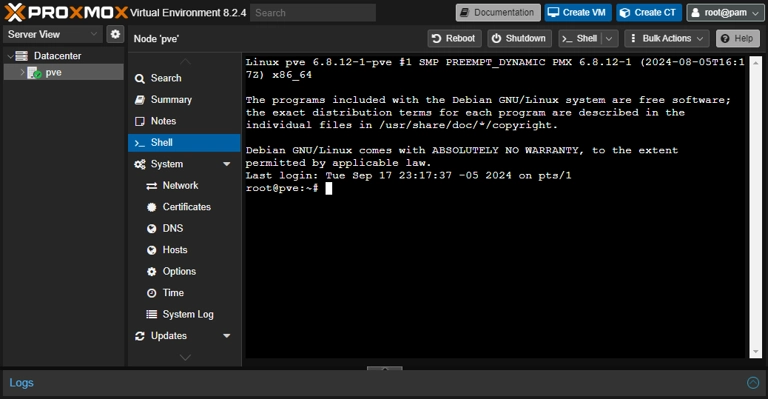Click the Options gear icon
This screenshot has height=399, width=768.
click(152, 272)
